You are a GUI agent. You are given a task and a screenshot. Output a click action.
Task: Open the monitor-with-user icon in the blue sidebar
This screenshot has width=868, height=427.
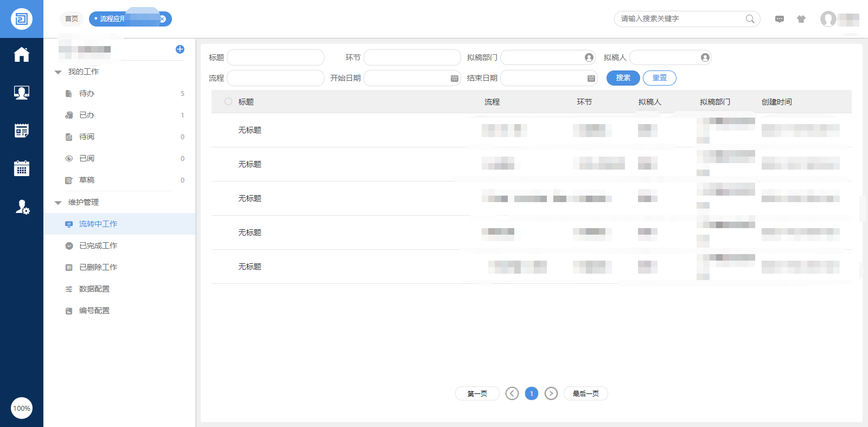pos(22,93)
